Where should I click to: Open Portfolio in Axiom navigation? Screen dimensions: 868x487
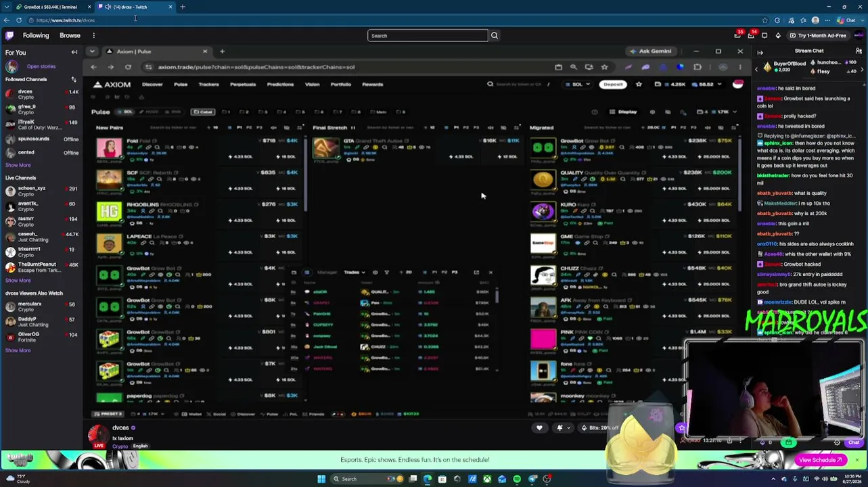coord(341,85)
